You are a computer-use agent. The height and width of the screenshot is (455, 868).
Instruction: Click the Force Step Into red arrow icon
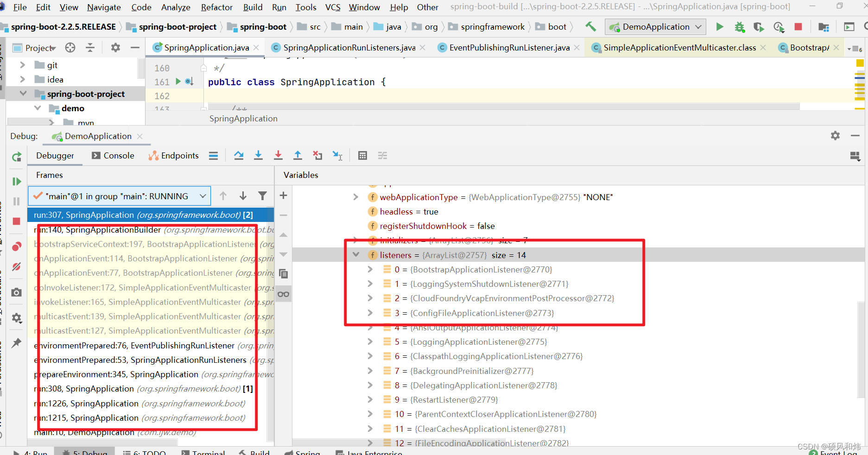(278, 156)
